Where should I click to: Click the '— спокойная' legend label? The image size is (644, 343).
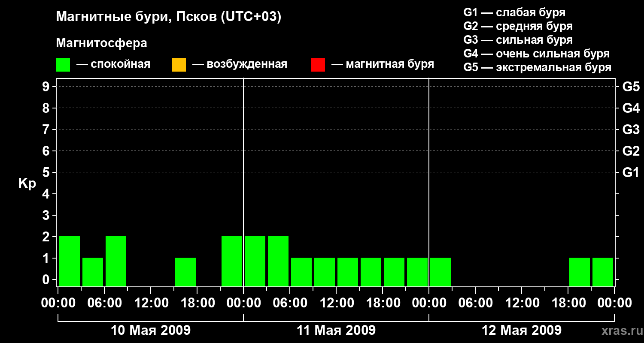[x=113, y=64]
